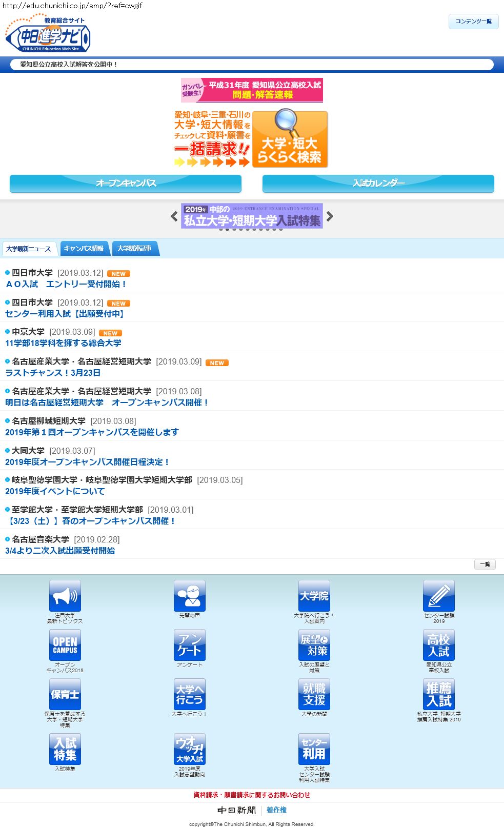
Task: Click the アンケート survey icon
Action: [x=189, y=645]
